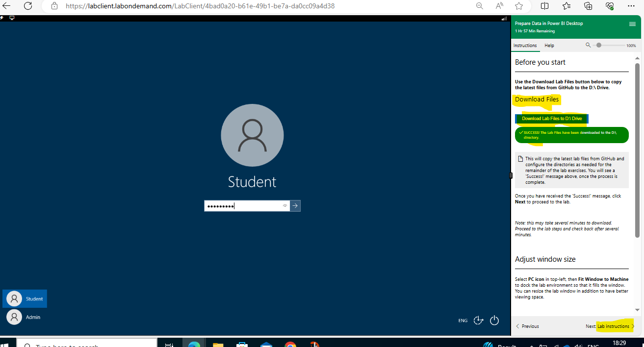Click Download Lab Files to D:\ Drive button
This screenshot has width=644, height=347.
552,119
